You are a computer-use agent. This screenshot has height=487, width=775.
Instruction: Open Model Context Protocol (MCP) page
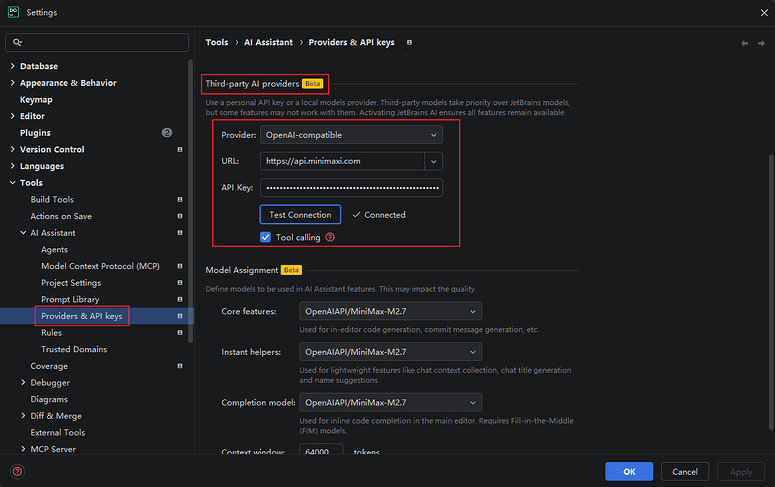[100, 266]
